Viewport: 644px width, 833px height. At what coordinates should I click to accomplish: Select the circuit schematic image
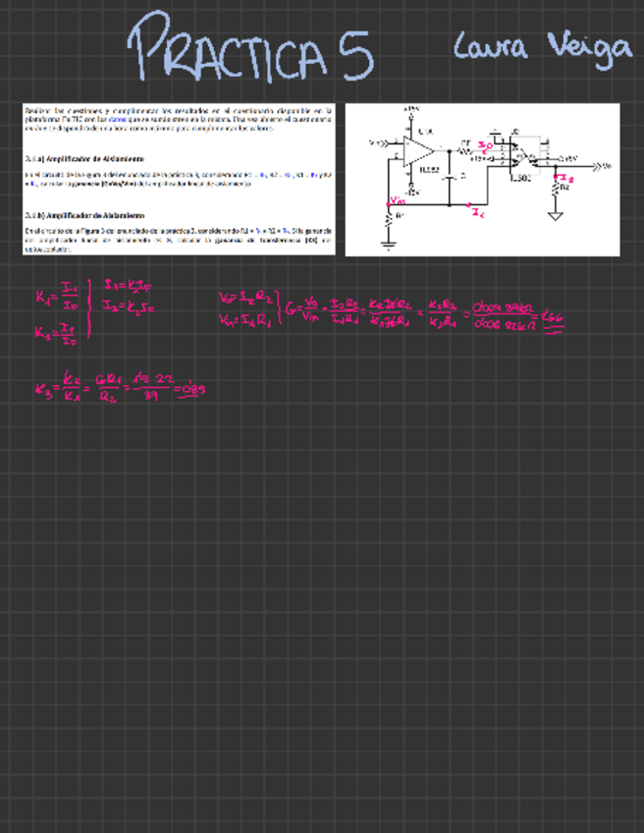point(481,179)
